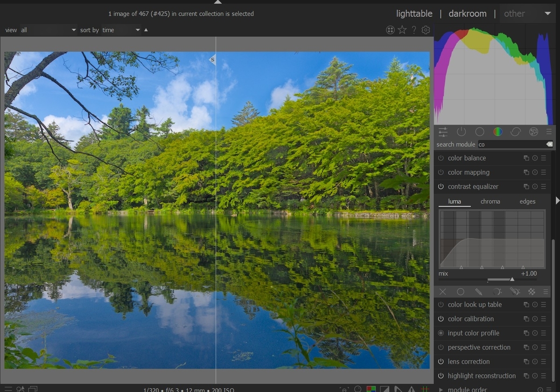The image size is (560, 392).
Task: Disable the color calibration module
Action: (x=441, y=319)
